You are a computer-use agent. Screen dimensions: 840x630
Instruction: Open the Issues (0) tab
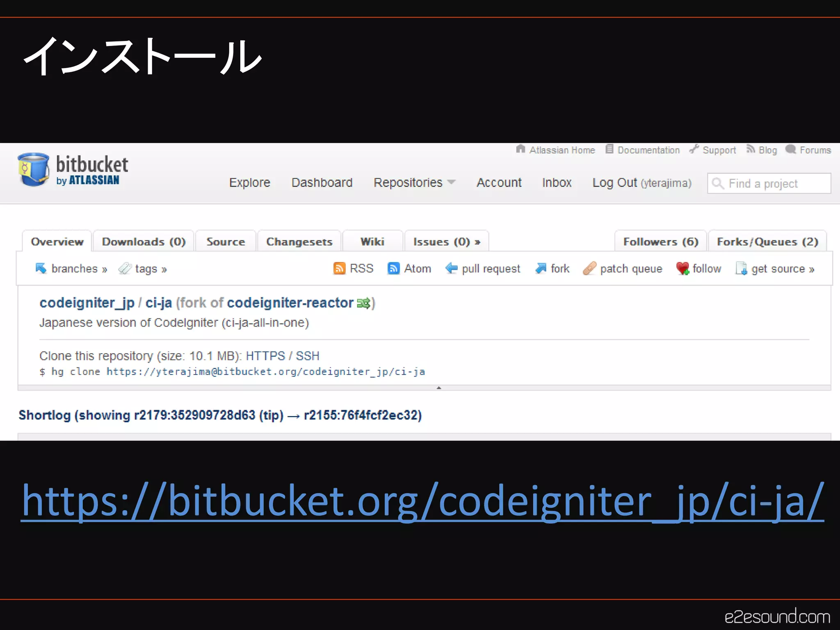point(447,242)
